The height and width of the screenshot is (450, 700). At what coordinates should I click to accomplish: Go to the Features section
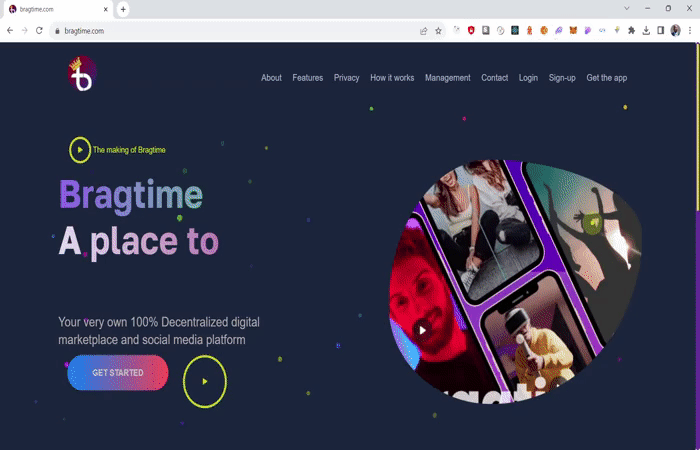(308, 78)
